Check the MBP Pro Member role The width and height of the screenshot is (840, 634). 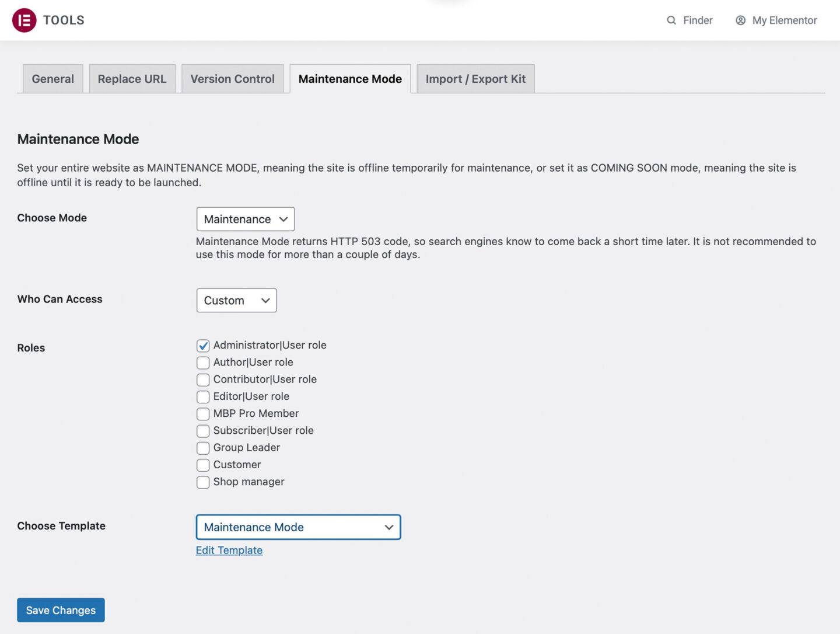point(203,414)
